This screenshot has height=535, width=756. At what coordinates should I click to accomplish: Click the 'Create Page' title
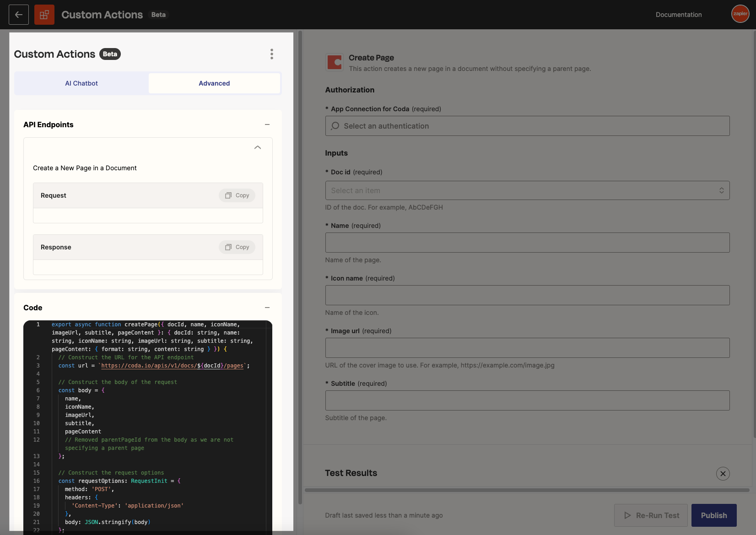[x=371, y=58]
